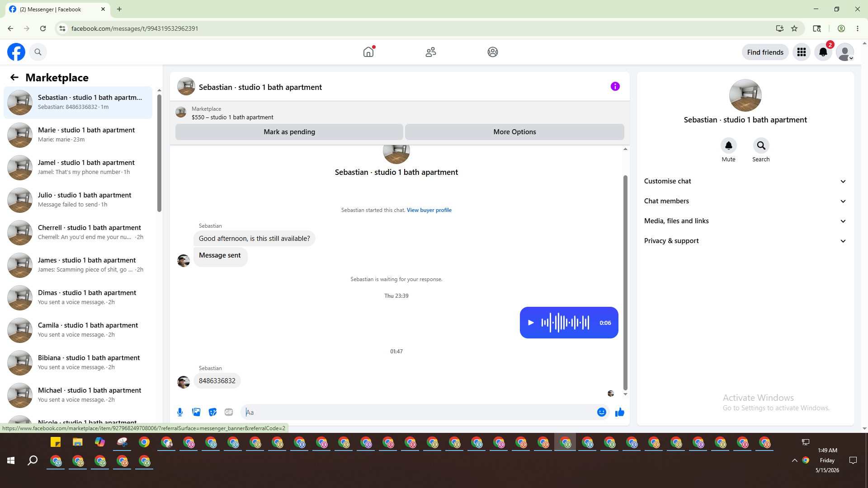Send a thumbs-up like

click(620, 412)
